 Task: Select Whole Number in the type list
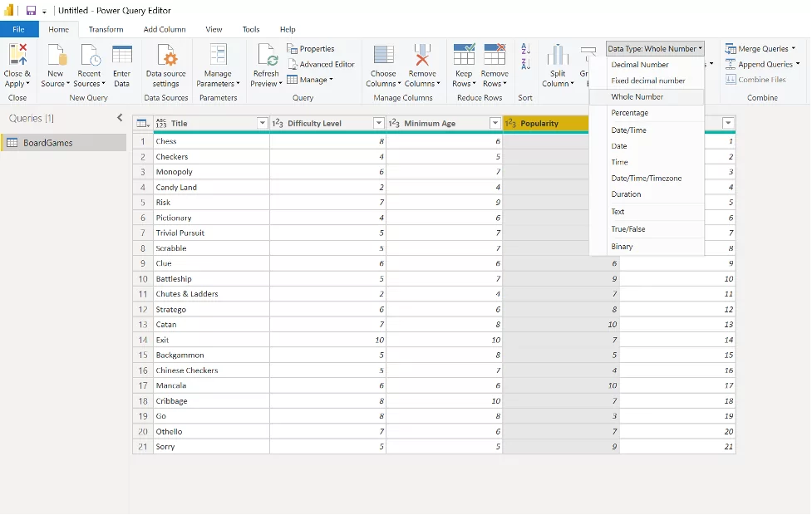coord(647,97)
